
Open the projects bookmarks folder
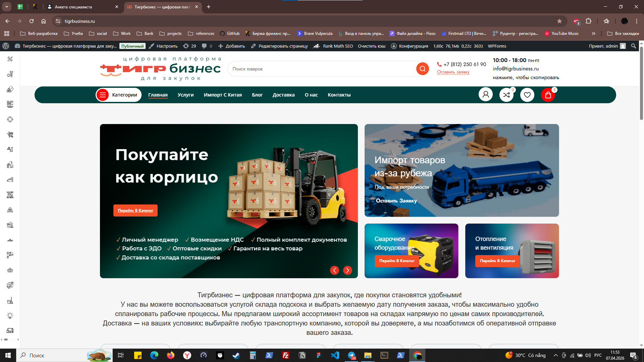coord(170,34)
